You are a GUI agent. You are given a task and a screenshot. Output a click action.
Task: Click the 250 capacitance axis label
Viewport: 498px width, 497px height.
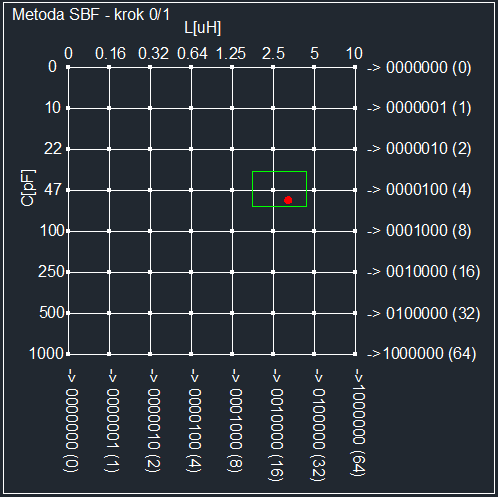[x=51, y=272]
